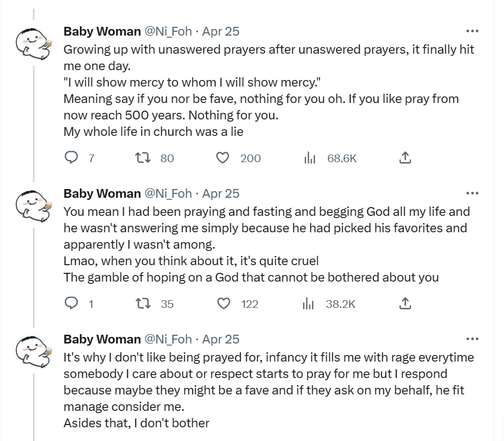Click @Ni_Foh handle on second tweet

pyautogui.click(x=168, y=193)
